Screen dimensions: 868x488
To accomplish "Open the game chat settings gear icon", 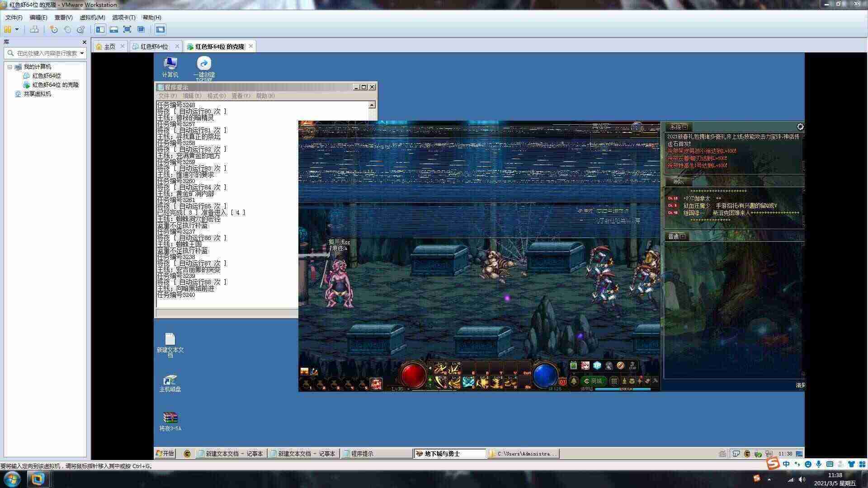I will (800, 127).
